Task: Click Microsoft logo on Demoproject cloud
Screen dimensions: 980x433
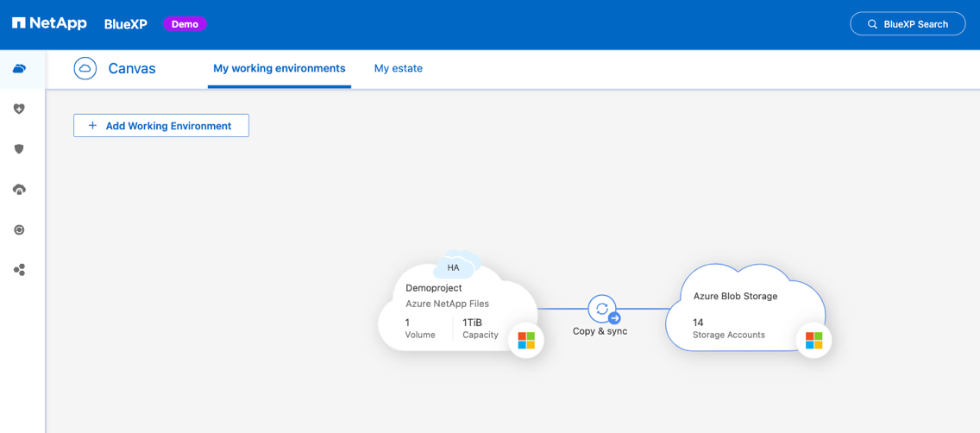Action: 526,341
